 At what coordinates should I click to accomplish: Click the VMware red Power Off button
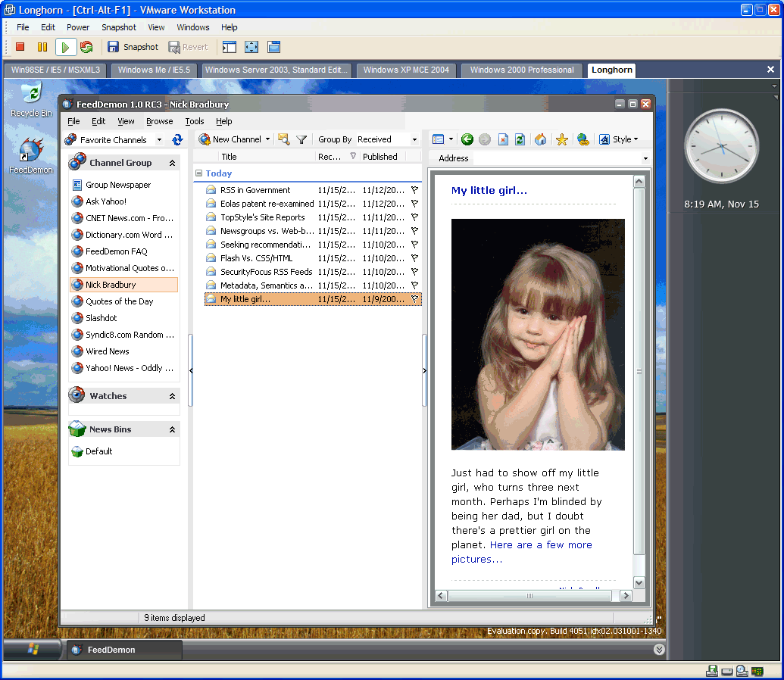(20, 47)
